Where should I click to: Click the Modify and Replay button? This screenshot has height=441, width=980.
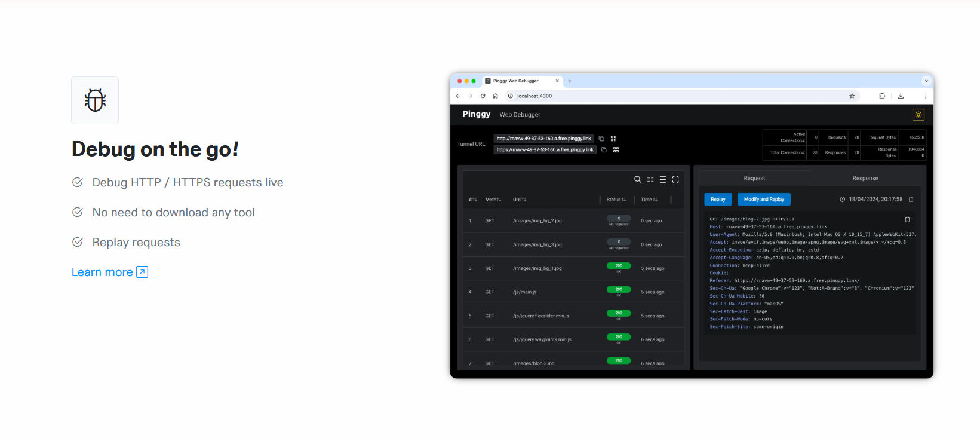click(764, 200)
